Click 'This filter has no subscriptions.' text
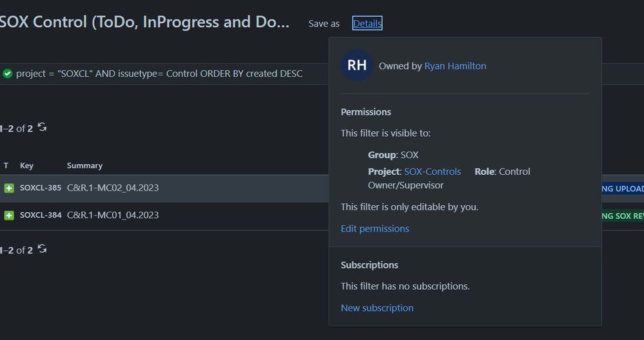The image size is (644, 340). 405,286
